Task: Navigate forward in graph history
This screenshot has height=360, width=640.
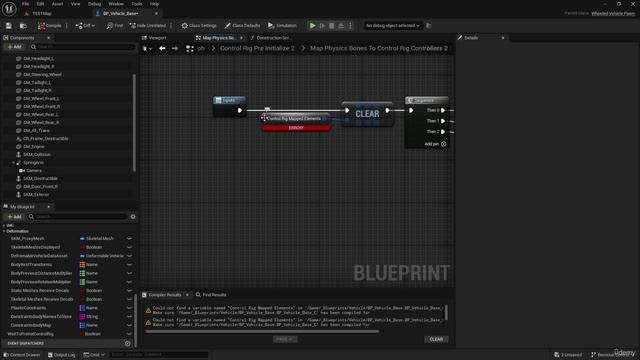Action: click(175, 49)
